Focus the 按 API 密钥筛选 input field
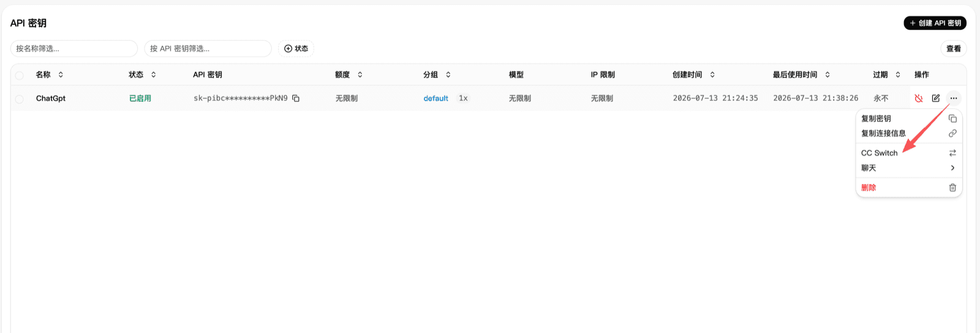The width and height of the screenshot is (980, 333). 208,48
